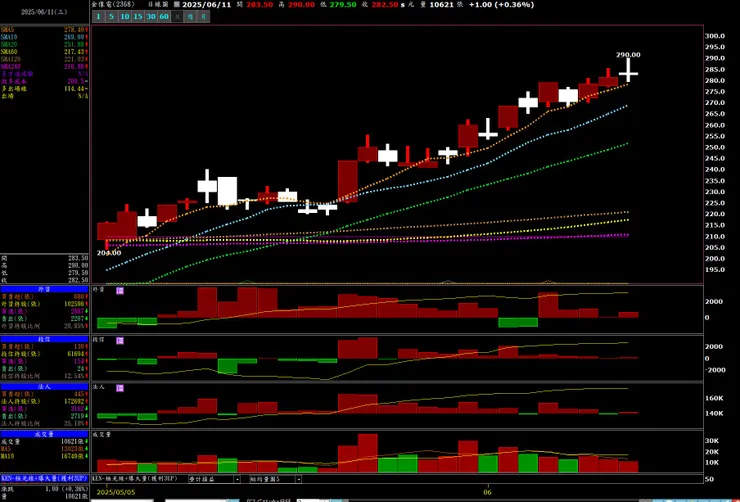Click the 法人 holding value 172092

74,402
